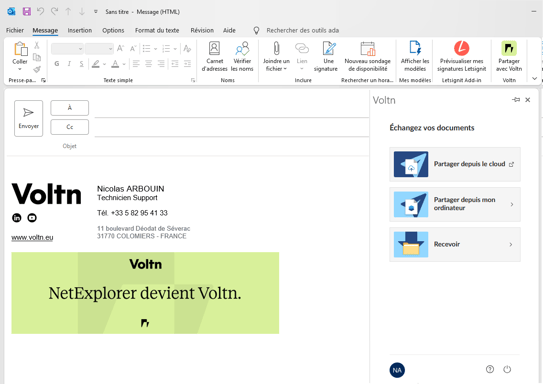Click the Coller paste icon

(20, 49)
